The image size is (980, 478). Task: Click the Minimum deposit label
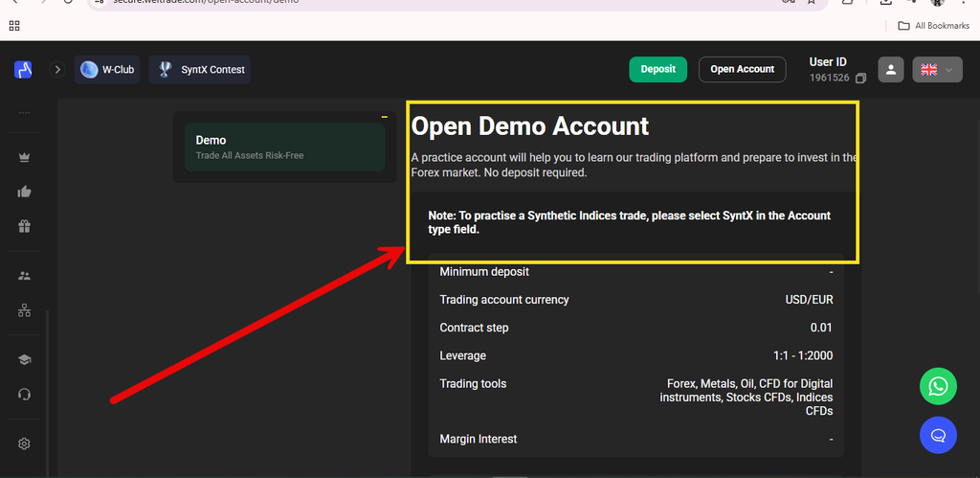(484, 272)
